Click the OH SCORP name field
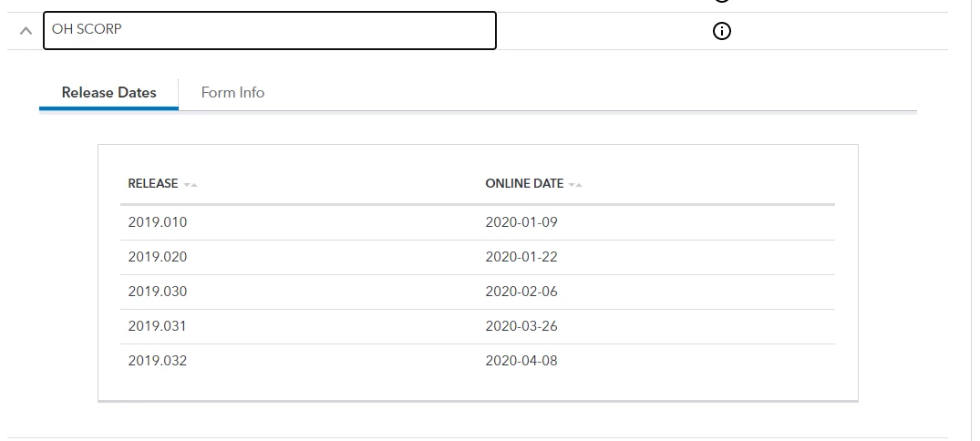 269,30
